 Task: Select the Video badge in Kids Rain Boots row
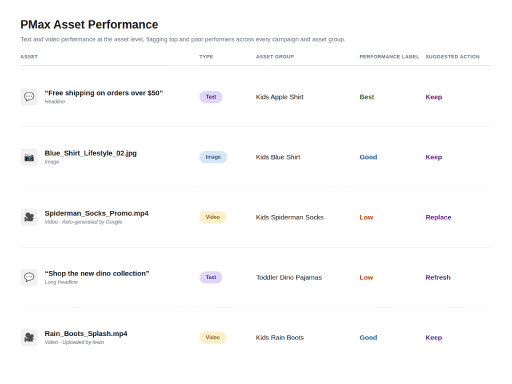point(213,337)
